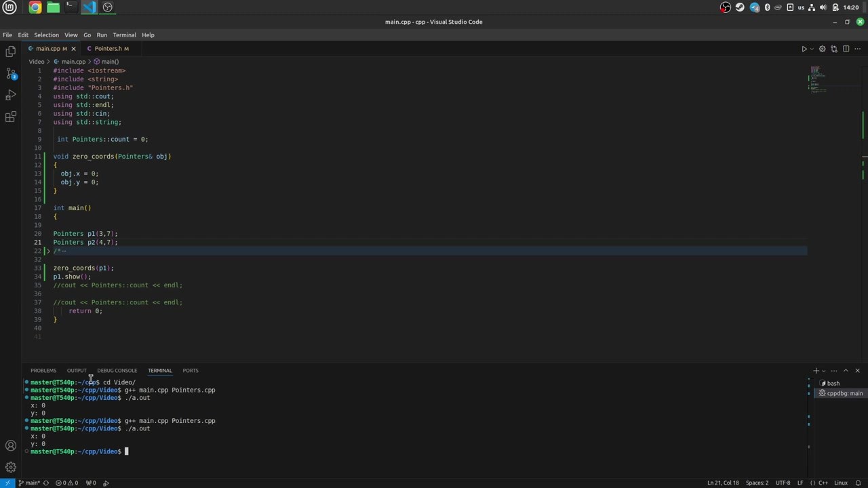
Task: Maximize the terminal panel size
Action: (846, 371)
